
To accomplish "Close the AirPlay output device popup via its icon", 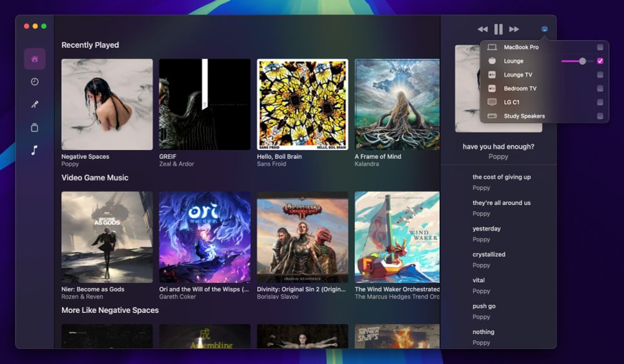I will (544, 29).
